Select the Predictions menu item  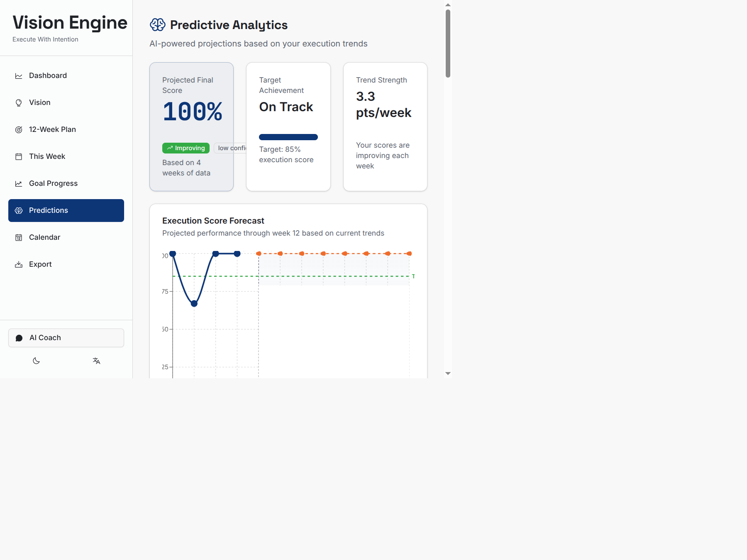66,210
